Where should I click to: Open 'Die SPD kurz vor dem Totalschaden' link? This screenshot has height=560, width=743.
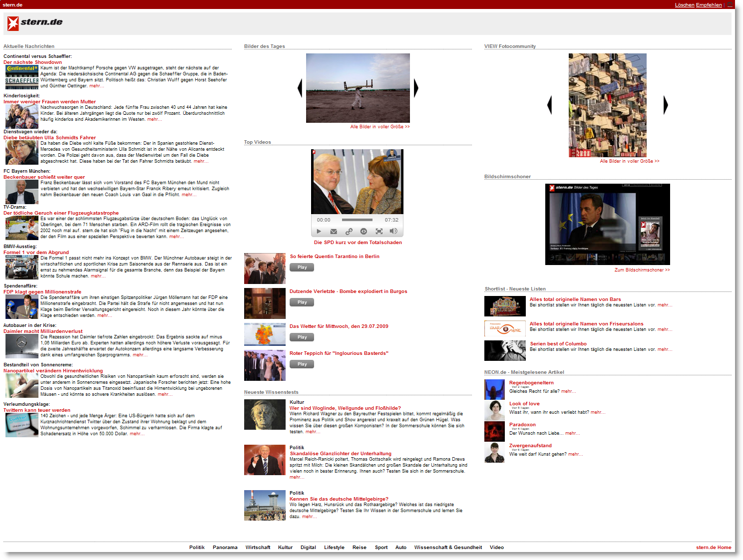point(358,243)
